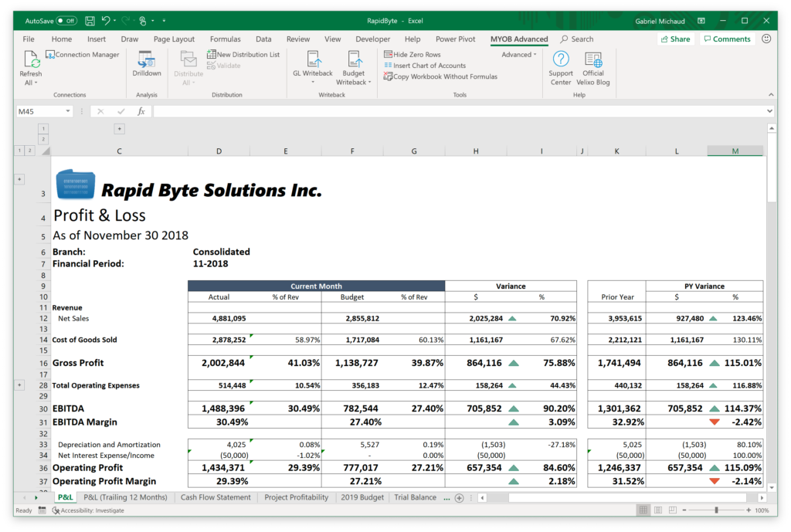Add a new sheet

point(459,498)
